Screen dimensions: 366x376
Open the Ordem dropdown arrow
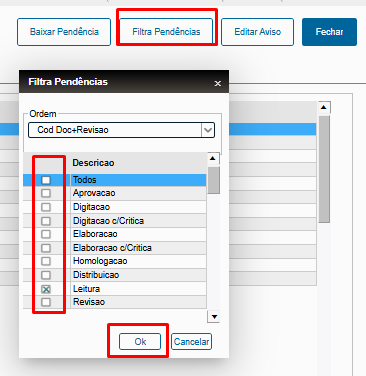click(x=208, y=130)
